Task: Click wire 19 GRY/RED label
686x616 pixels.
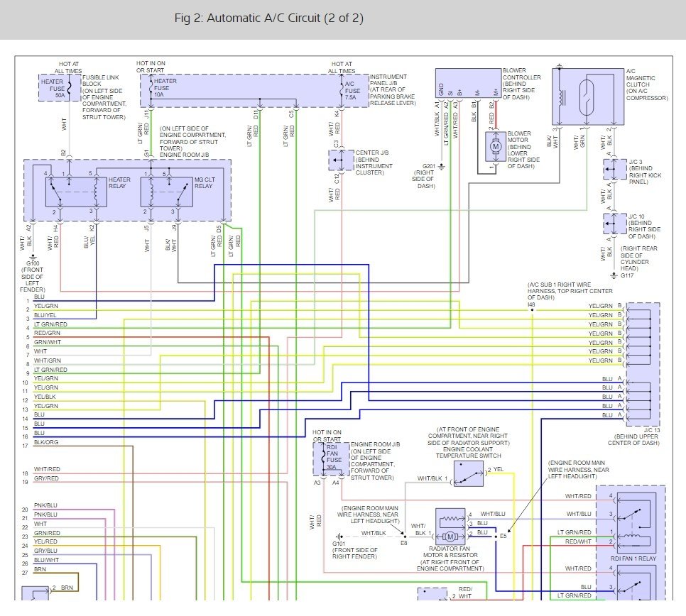Action: [46, 478]
